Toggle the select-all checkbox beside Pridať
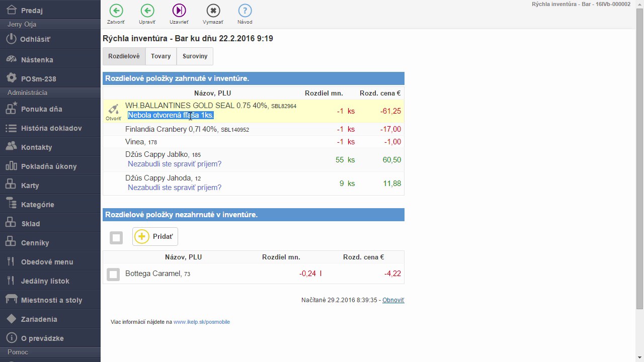644x362 pixels. tap(116, 238)
